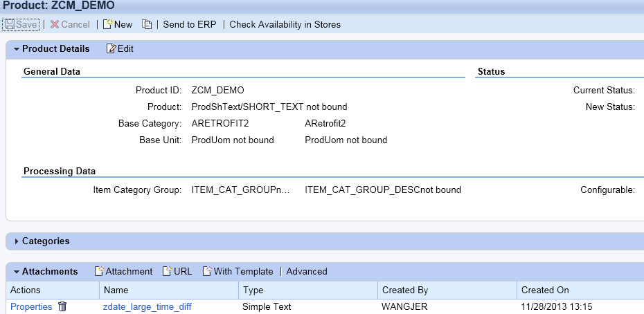
Task: Collapse the Product Details section
Action: point(17,49)
